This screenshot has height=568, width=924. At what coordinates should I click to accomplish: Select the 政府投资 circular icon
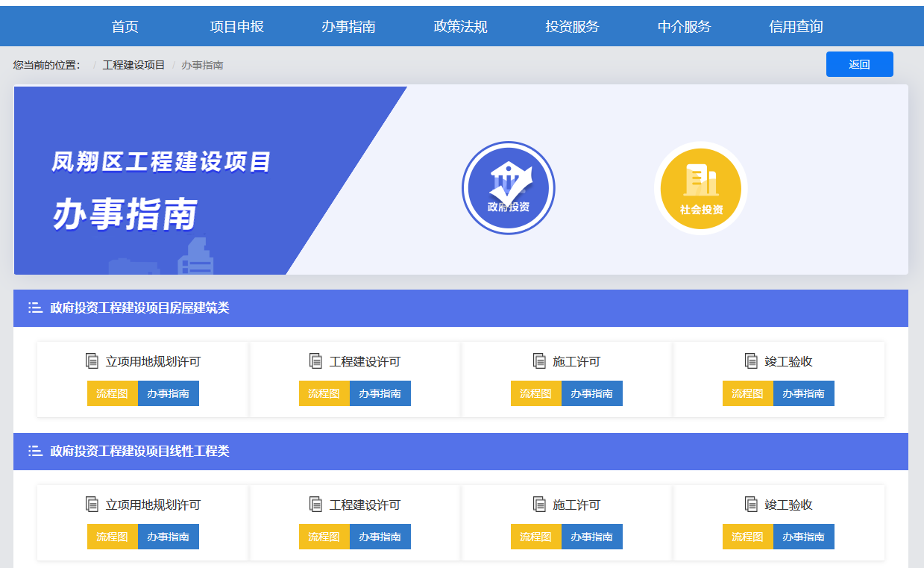[x=509, y=187]
